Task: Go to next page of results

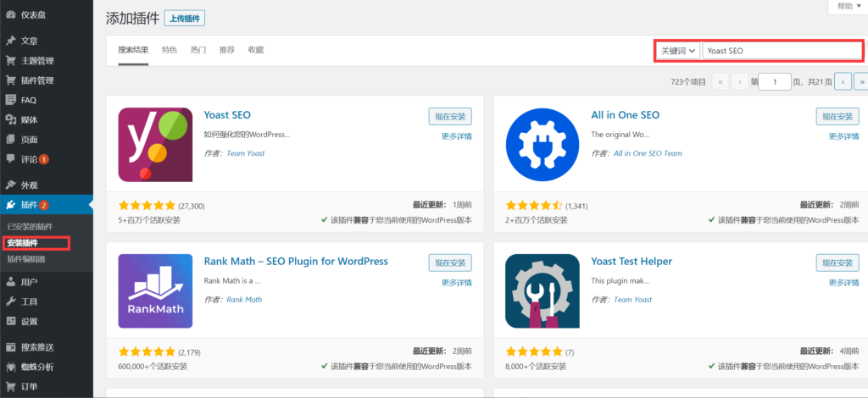Action: pos(843,81)
